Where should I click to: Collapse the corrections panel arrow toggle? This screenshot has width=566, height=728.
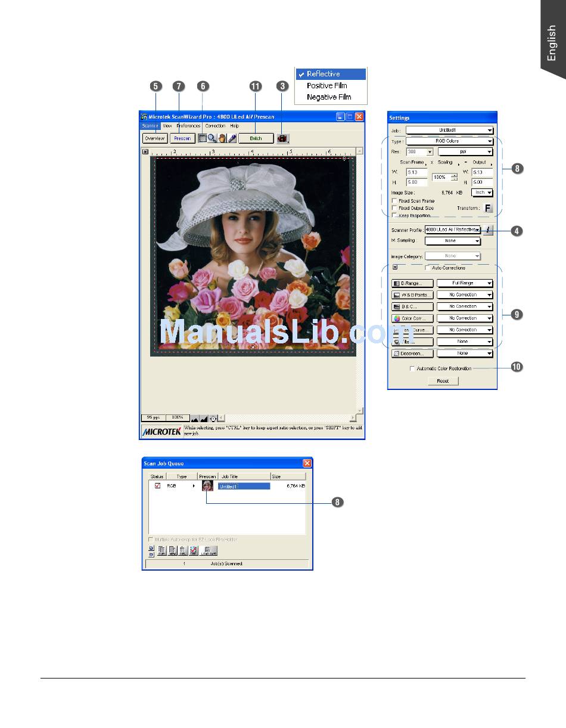tap(394, 267)
